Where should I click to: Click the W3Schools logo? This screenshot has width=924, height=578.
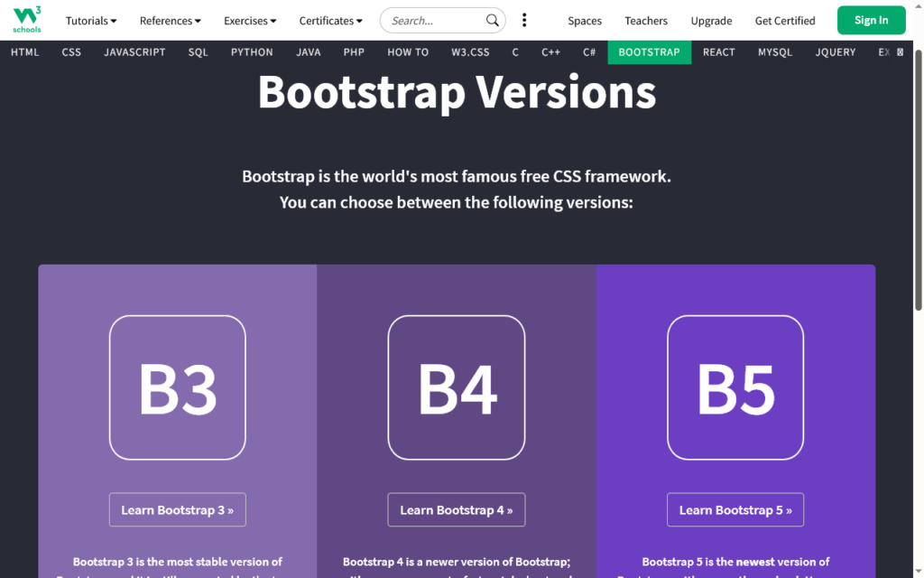(27, 19)
